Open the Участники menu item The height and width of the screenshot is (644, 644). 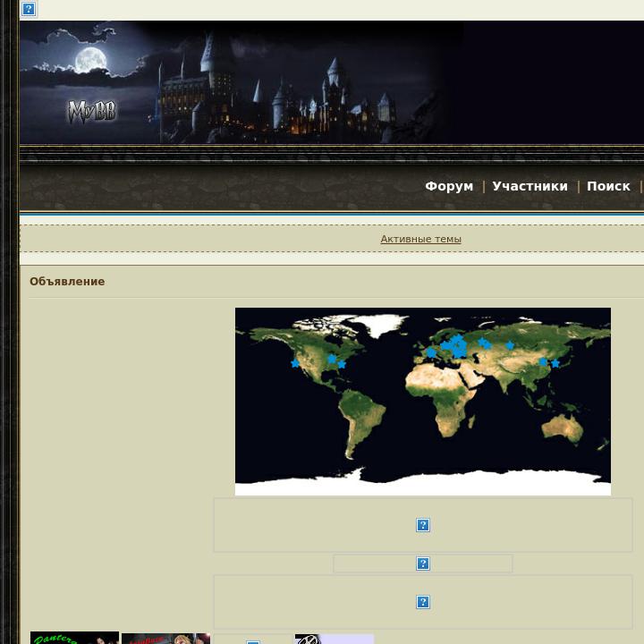coord(530,186)
